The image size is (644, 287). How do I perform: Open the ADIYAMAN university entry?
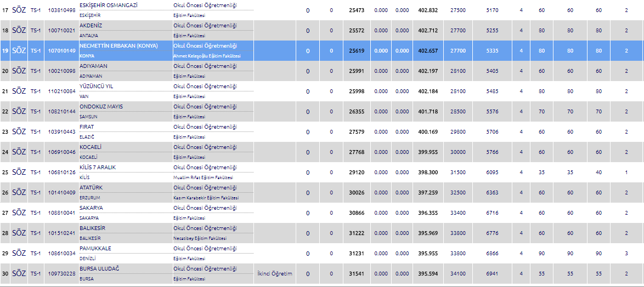(93, 66)
